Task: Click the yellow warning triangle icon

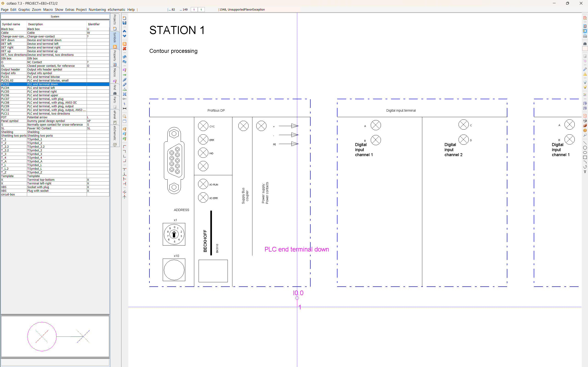Action: click(585, 74)
